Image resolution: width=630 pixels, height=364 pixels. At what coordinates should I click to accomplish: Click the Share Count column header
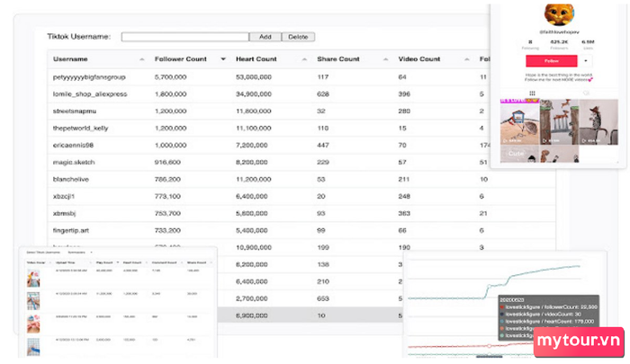337,59
